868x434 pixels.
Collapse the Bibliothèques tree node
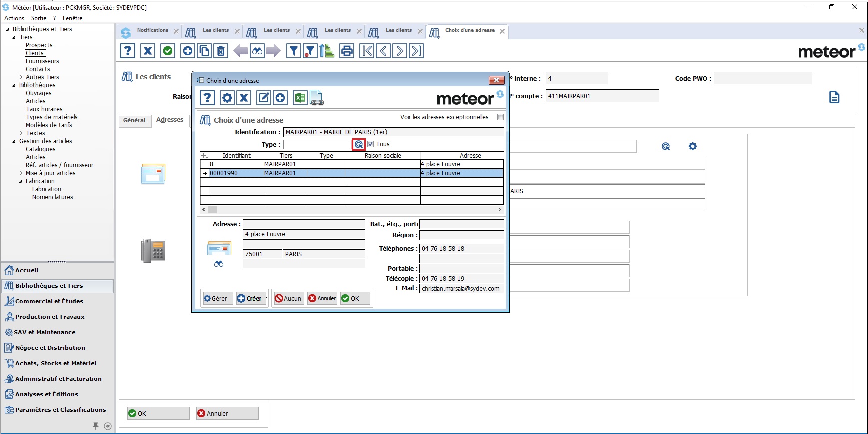14,85
